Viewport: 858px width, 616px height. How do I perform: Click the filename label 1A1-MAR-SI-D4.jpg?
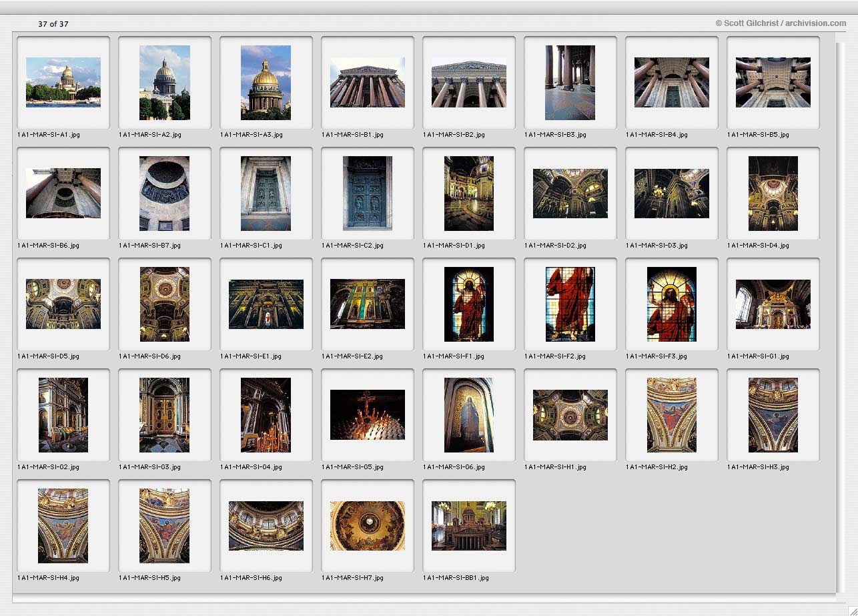click(x=758, y=246)
